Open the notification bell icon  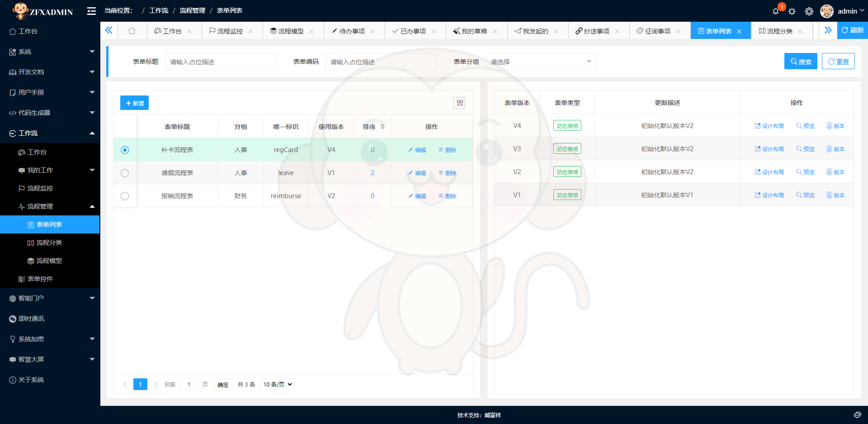click(x=776, y=11)
